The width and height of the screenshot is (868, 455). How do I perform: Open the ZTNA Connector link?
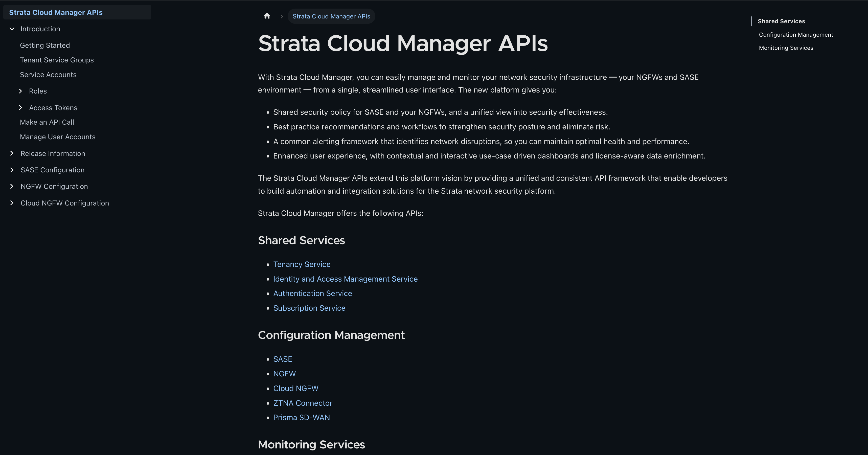(302, 403)
